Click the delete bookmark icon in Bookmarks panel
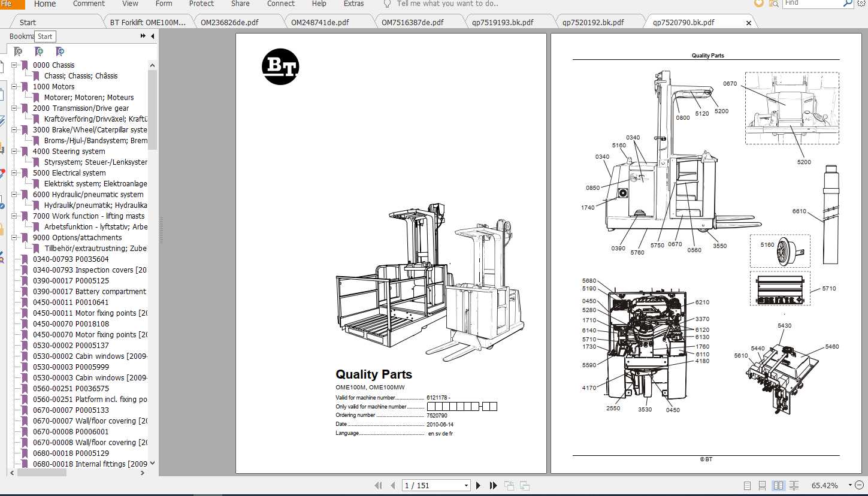The image size is (868, 496). (x=19, y=52)
